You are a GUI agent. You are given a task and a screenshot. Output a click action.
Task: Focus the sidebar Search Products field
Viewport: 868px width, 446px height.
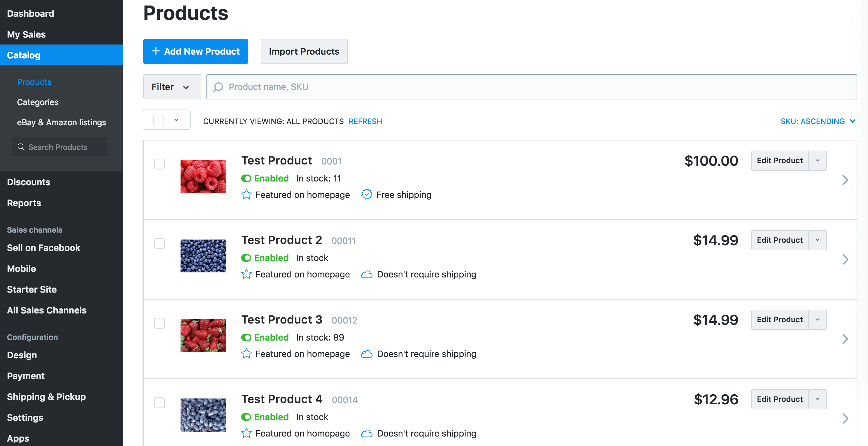[x=60, y=147]
